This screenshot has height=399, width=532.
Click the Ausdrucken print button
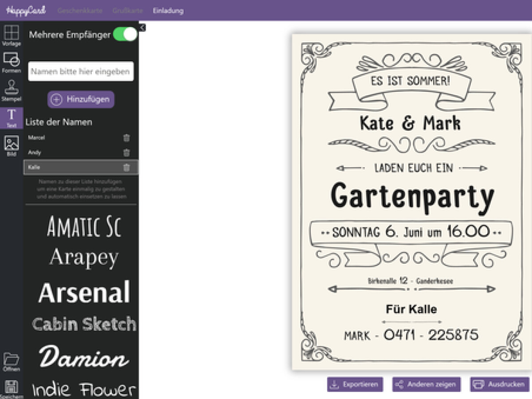click(500, 384)
